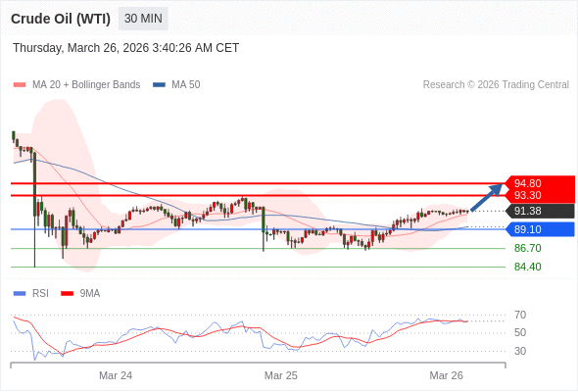Click the MA 50 legend label

pos(186,85)
